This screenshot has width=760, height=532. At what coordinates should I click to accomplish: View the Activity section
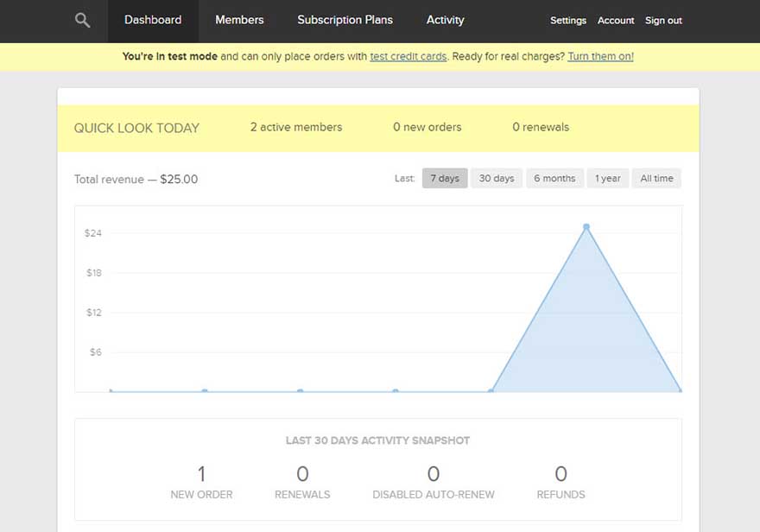pos(445,19)
